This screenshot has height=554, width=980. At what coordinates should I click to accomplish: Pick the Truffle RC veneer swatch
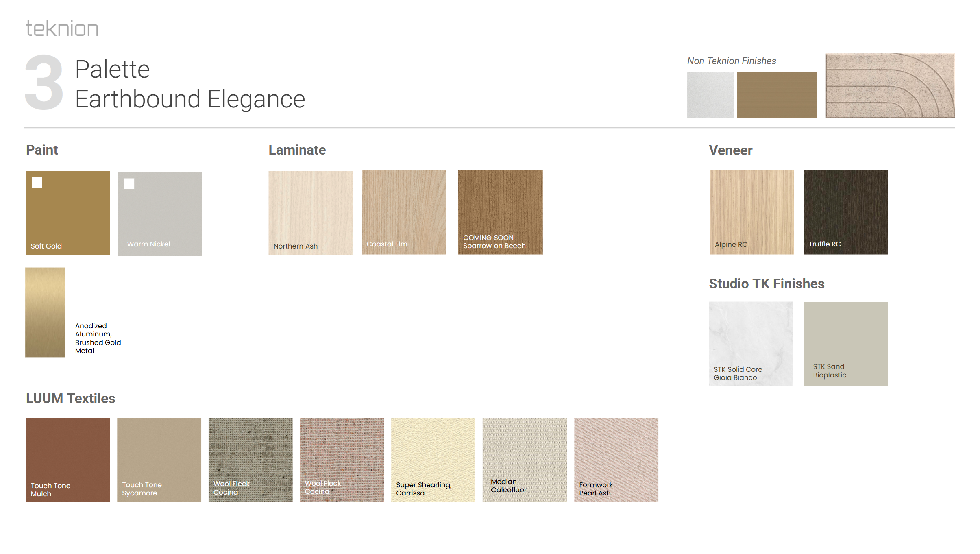(x=846, y=212)
